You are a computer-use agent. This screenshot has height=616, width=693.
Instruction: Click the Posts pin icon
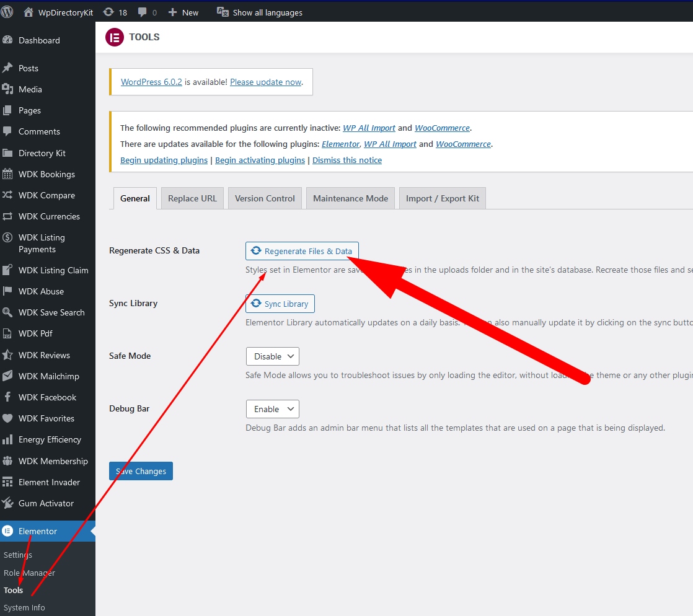7,68
